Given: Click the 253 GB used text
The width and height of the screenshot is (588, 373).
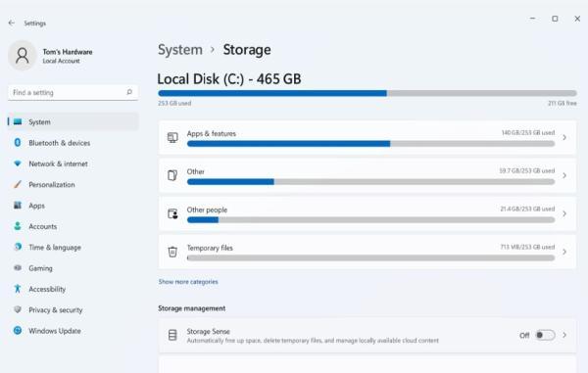Looking at the screenshot, I should (x=174, y=103).
